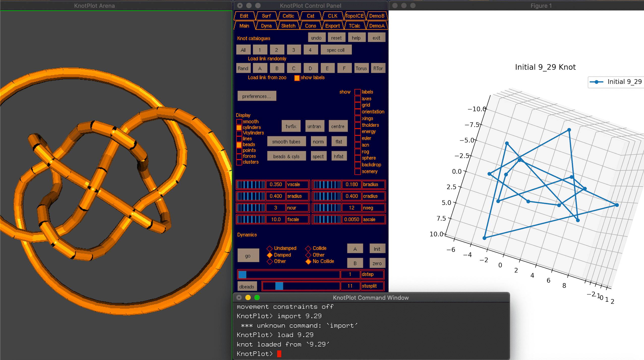Click the RTor button

tap(378, 68)
